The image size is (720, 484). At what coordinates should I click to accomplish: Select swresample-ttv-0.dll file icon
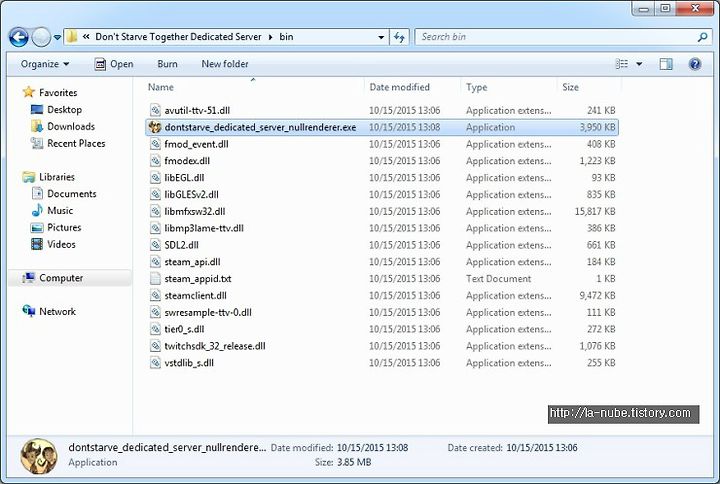tap(155, 312)
